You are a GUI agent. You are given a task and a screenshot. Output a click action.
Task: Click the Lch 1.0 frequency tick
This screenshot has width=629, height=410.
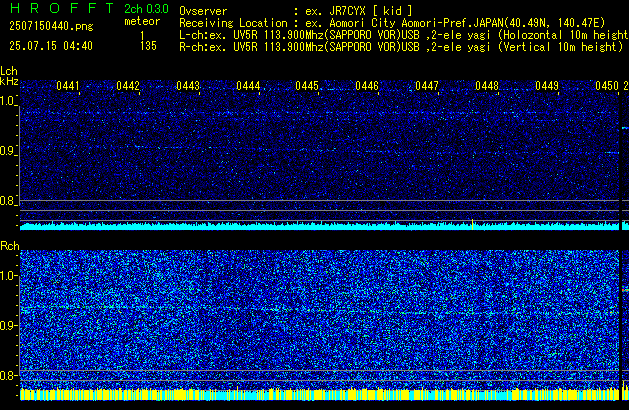[x=8, y=101]
